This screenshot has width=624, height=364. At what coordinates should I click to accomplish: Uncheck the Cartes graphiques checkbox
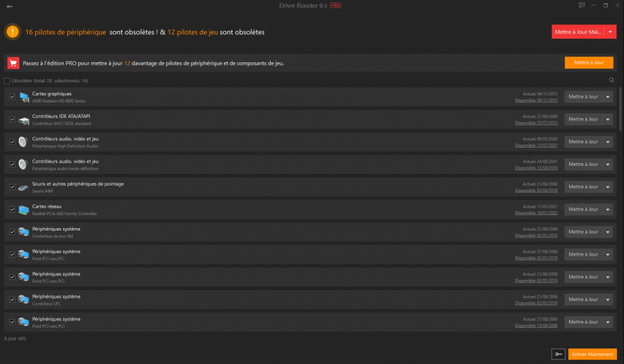(x=12, y=97)
